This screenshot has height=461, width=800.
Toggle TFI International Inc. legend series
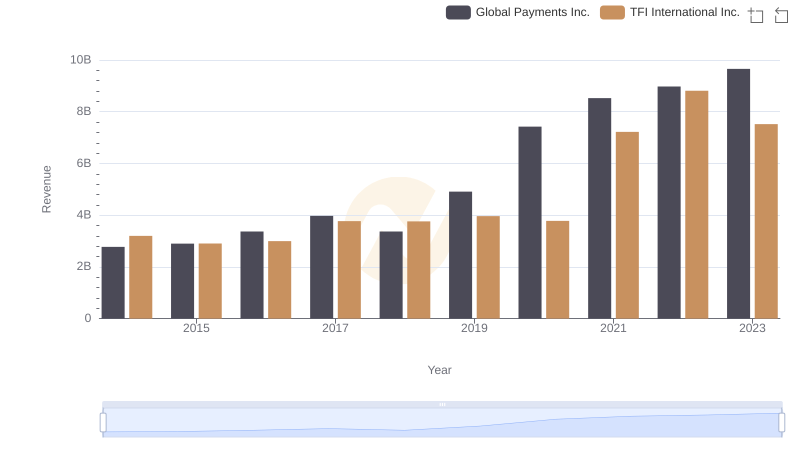(x=669, y=12)
